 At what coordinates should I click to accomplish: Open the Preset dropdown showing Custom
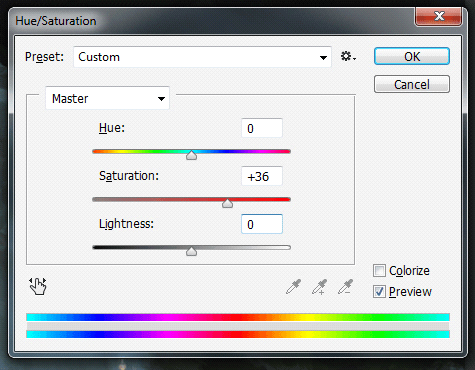click(202, 57)
